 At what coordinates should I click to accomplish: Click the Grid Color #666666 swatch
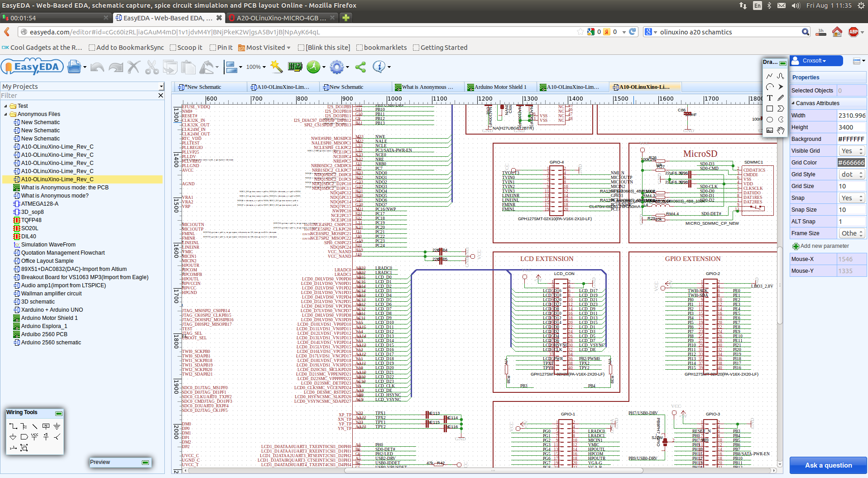(x=851, y=163)
